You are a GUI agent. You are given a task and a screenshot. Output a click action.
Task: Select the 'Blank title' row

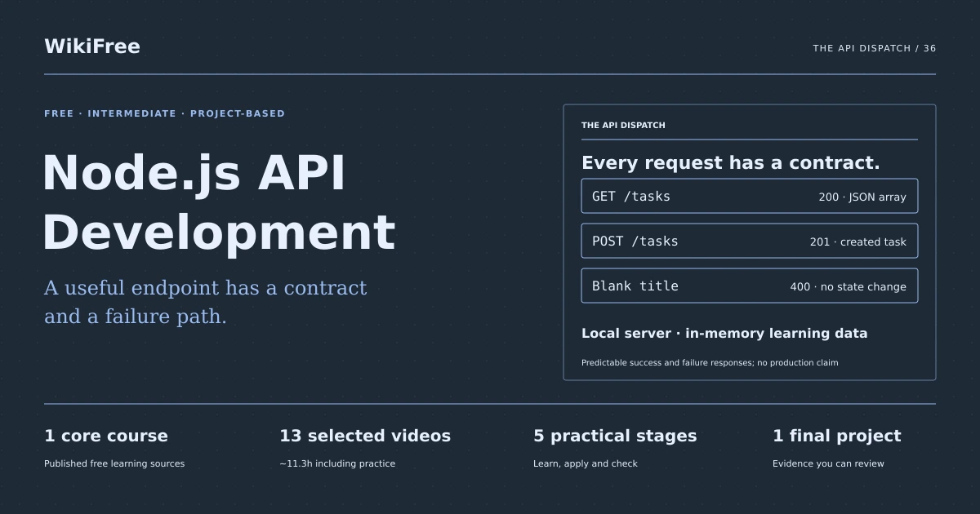coord(750,286)
